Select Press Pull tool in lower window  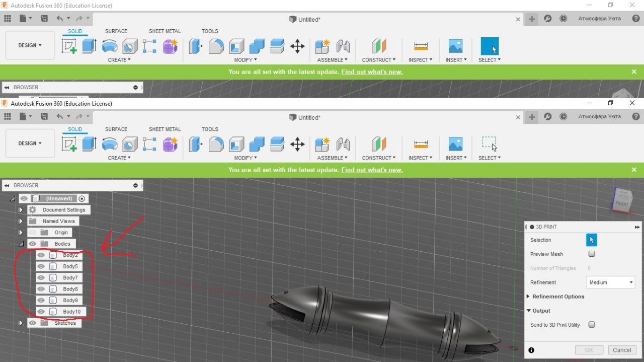point(196,144)
